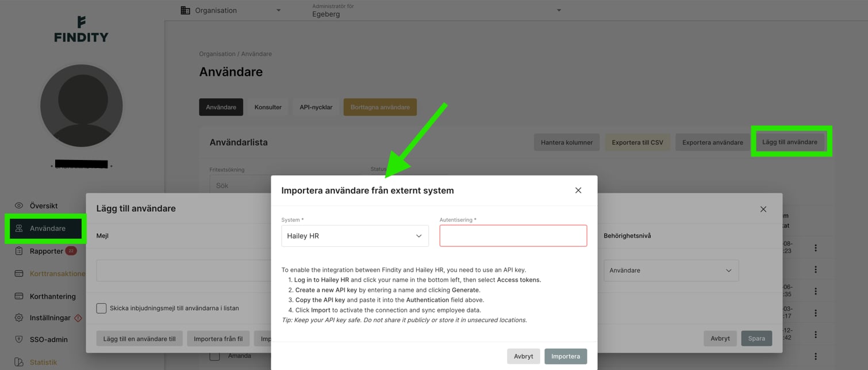This screenshot has height=370, width=868.
Task: Click the Lägg till användare button
Action: point(790,142)
